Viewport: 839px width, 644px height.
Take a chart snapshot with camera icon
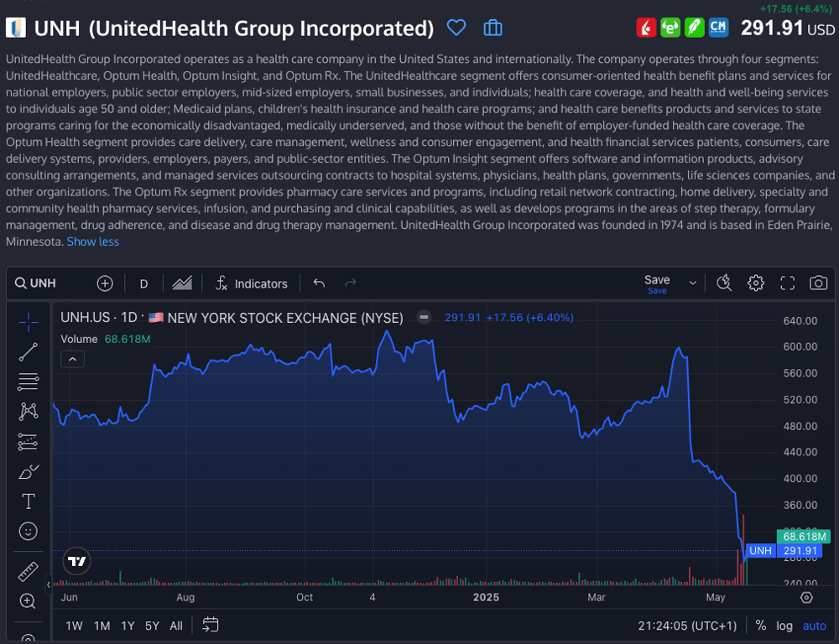[x=818, y=283]
